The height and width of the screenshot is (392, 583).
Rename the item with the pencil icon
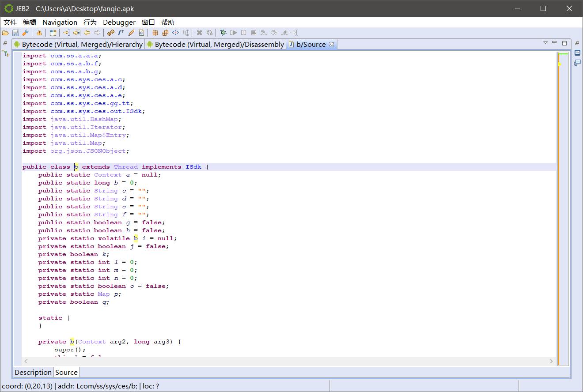(x=131, y=33)
